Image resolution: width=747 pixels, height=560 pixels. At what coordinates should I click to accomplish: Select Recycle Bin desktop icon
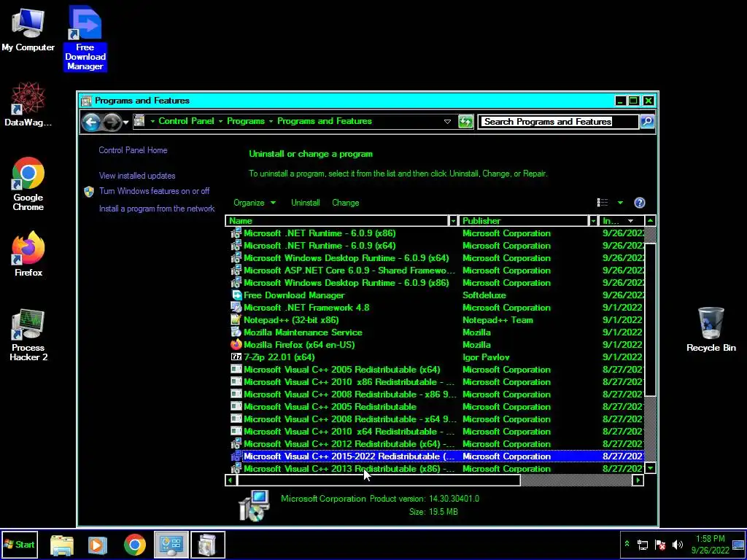pyautogui.click(x=711, y=330)
